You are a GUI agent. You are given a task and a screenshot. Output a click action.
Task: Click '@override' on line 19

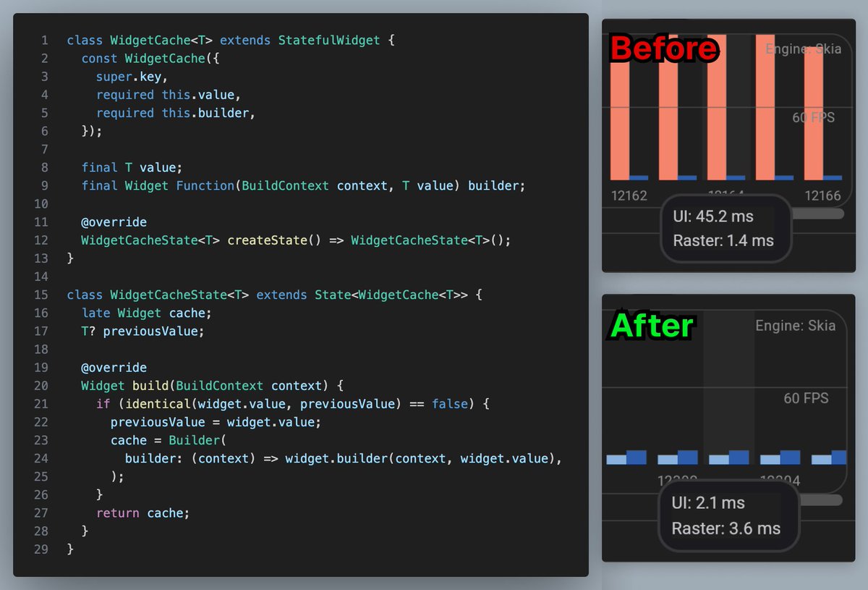pos(114,368)
